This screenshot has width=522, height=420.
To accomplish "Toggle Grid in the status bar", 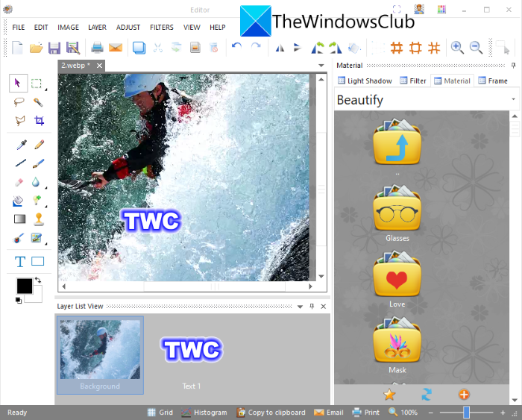I will 160,413.
